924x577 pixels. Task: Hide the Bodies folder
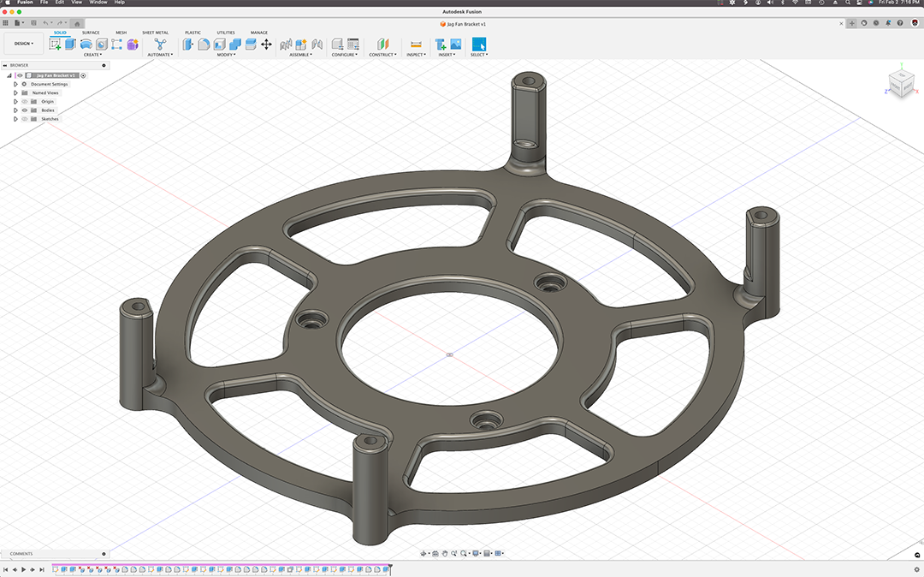pyautogui.click(x=25, y=110)
